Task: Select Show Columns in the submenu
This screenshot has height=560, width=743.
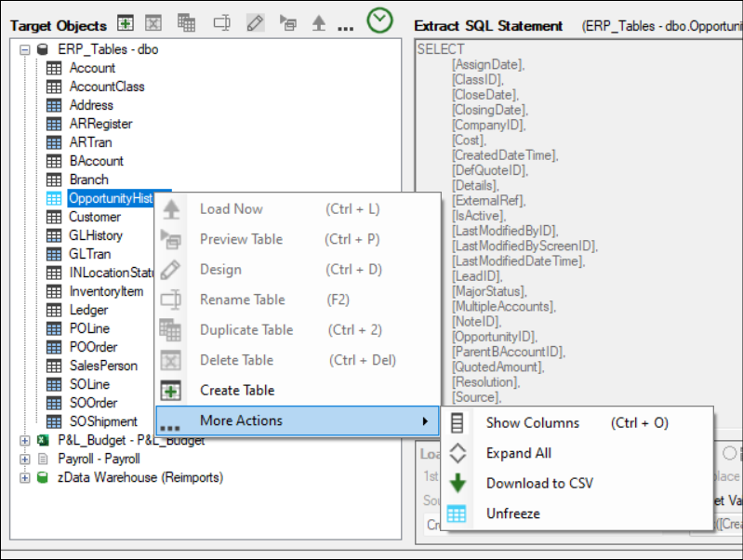Action: point(532,423)
